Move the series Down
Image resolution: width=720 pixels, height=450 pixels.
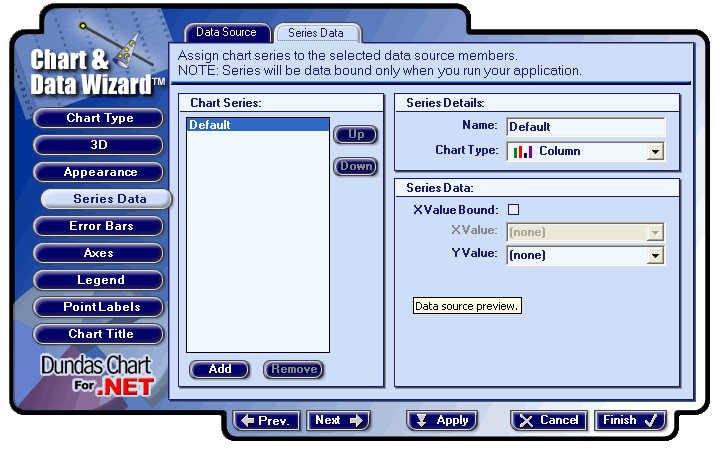356,166
